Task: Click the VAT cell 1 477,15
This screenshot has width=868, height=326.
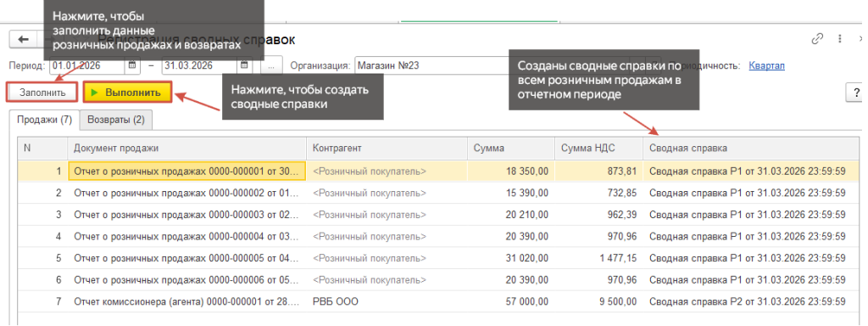Action: tap(598, 258)
